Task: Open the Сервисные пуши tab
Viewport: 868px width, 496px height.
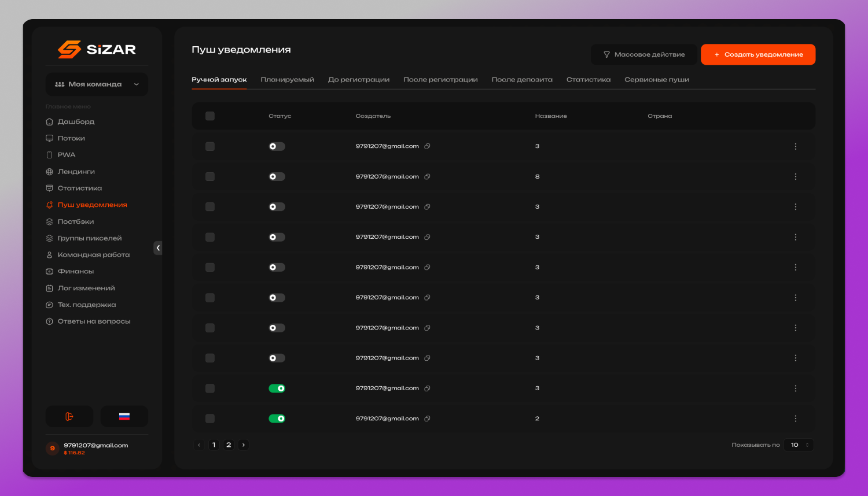Action: (657, 80)
